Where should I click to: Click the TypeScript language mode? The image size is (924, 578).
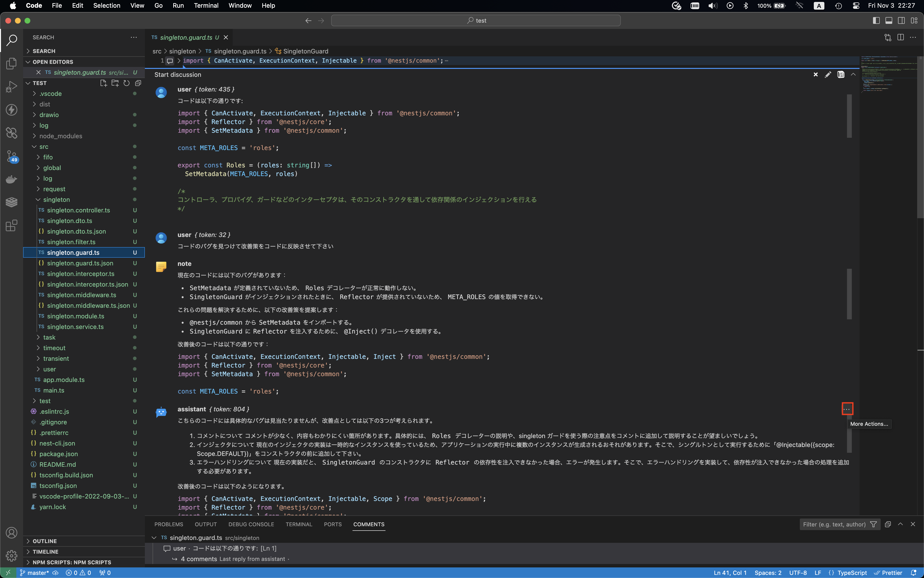[x=852, y=573]
